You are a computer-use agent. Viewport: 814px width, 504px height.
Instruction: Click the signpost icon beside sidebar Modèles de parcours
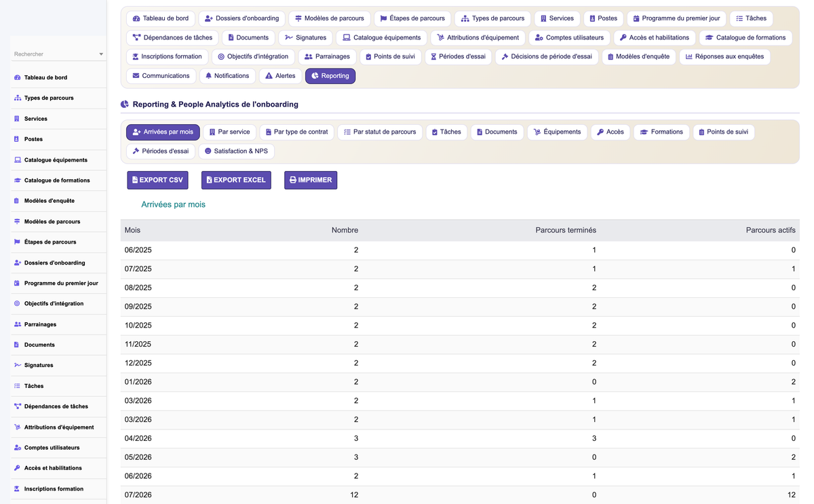(x=17, y=221)
